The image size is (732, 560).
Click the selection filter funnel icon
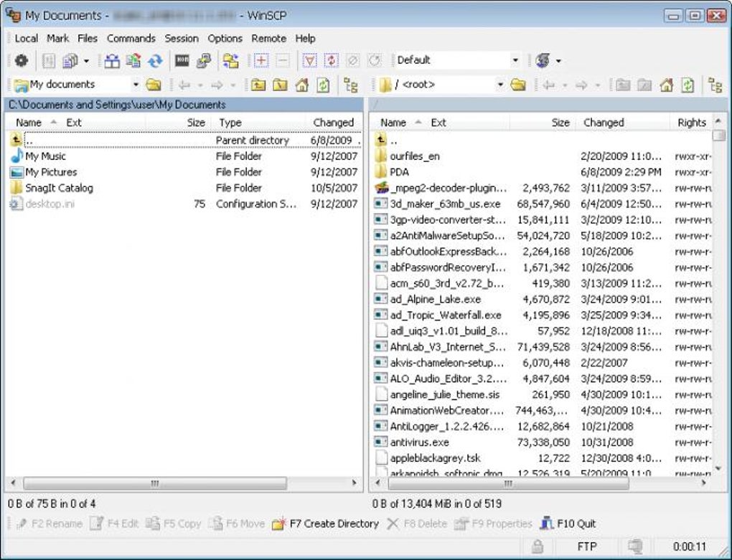pos(309,61)
